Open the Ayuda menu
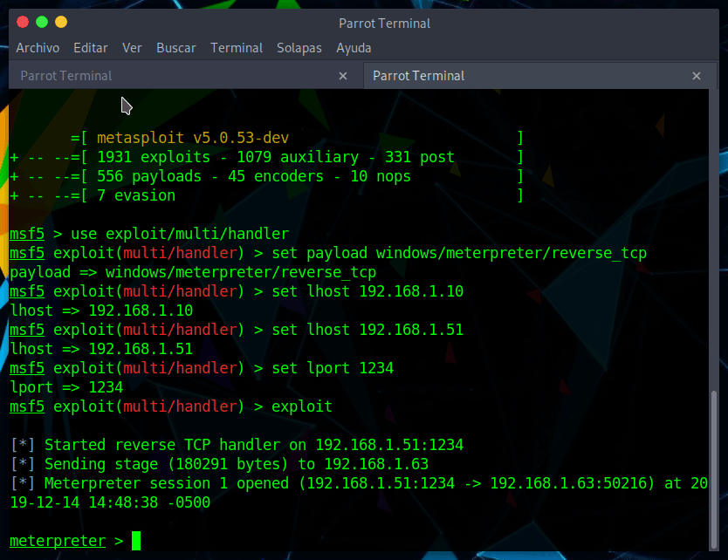This screenshot has height=560, width=728. tap(354, 48)
